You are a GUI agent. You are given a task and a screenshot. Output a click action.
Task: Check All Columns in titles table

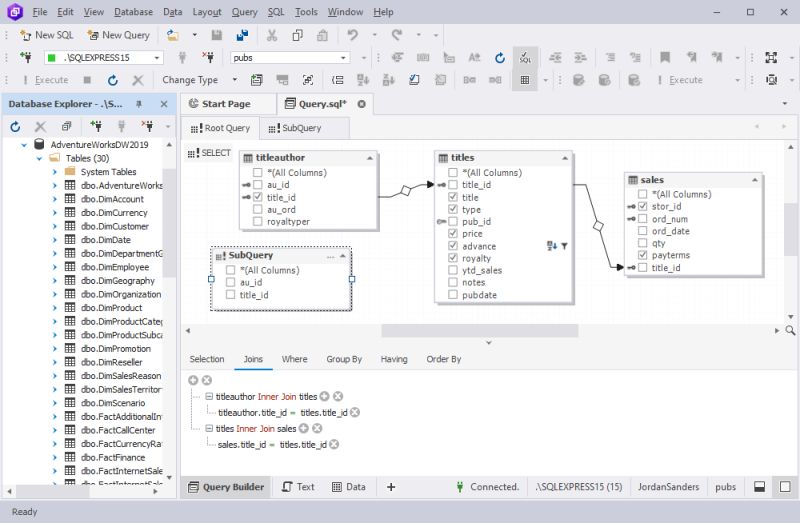click(x=453, y=172)
